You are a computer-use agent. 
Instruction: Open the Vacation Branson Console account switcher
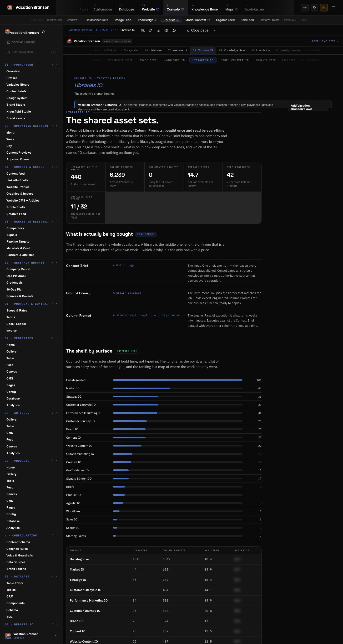pyautogui.click(x=31, y=635)
